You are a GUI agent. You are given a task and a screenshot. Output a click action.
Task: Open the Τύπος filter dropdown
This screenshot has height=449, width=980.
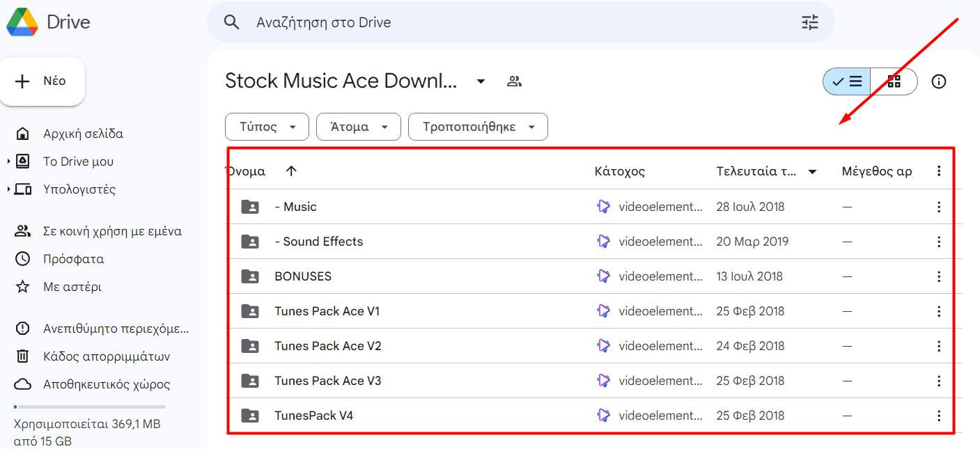(267, 127)
